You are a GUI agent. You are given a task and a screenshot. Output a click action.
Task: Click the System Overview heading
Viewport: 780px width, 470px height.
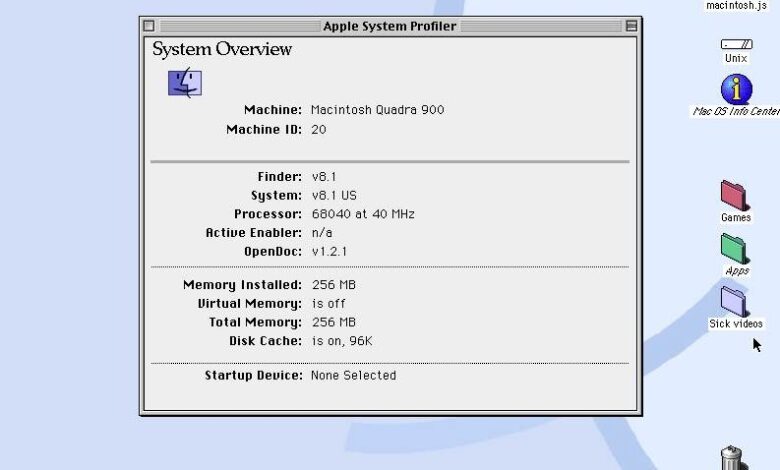(222, 49)
